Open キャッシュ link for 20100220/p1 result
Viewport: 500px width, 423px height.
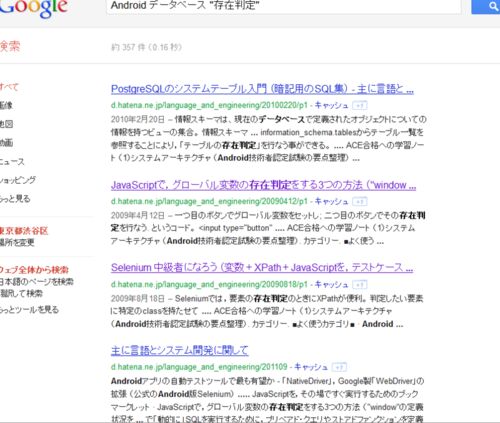click(x=331, y=105)
